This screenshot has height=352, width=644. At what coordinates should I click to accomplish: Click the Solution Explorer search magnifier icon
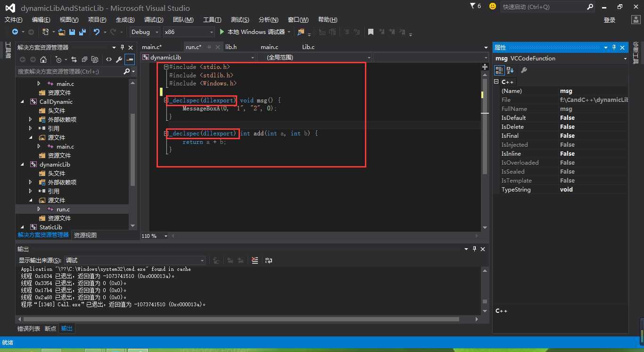[x=126, y=71]
